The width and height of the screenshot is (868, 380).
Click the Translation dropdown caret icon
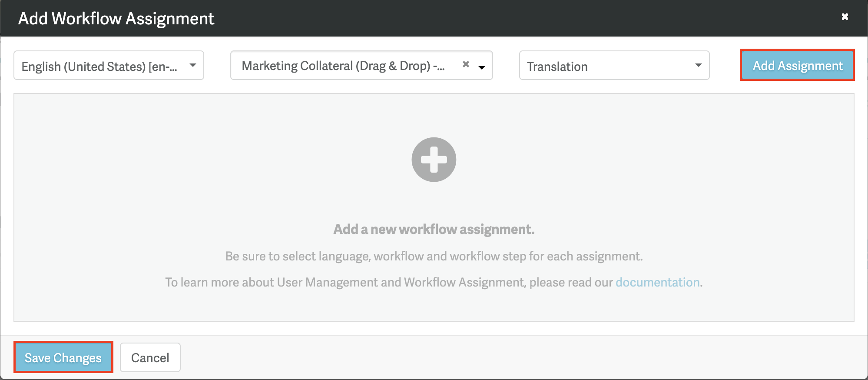pyautogui.click(x=698, y=66)
